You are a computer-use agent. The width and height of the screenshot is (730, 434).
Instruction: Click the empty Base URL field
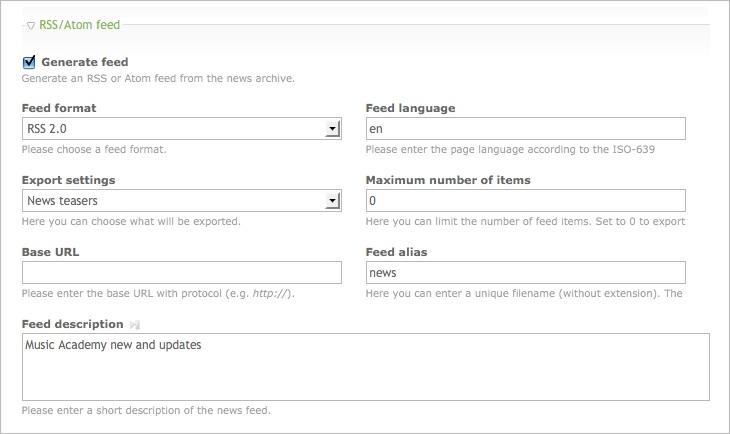click(182, 272)
